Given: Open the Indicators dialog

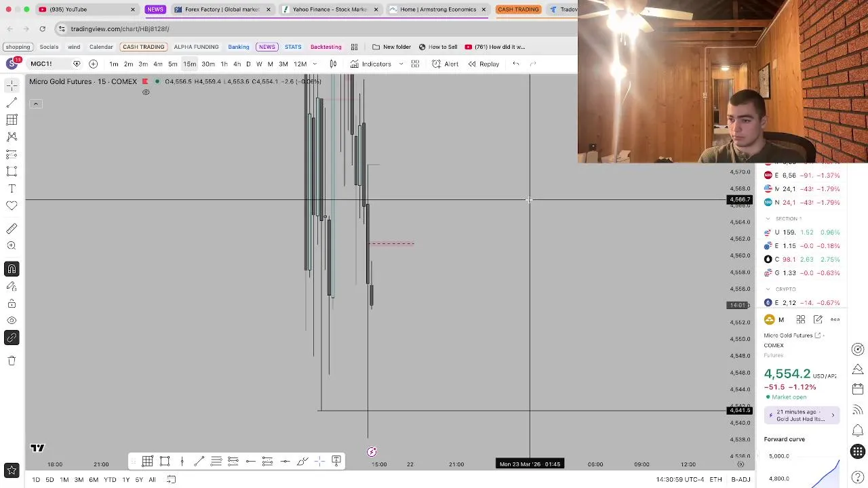Looking at the screenshot, I should pos(371,64).
